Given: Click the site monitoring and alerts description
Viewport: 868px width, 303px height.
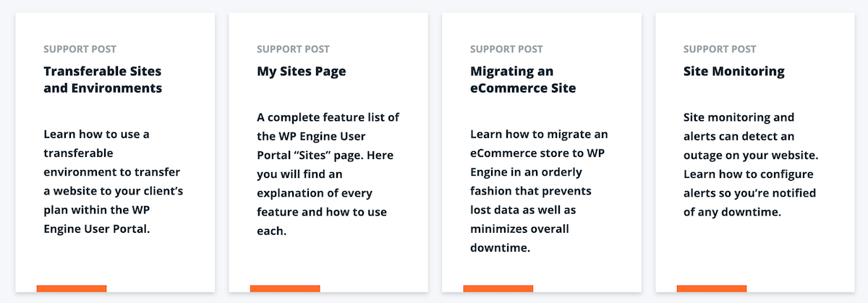Looking at the screenshot, I should [749, 164].
